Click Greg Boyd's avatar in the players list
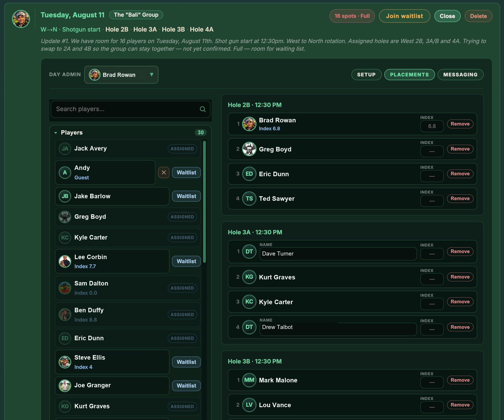The height and width of the screenshot is (420, 504). coord(65,217)
